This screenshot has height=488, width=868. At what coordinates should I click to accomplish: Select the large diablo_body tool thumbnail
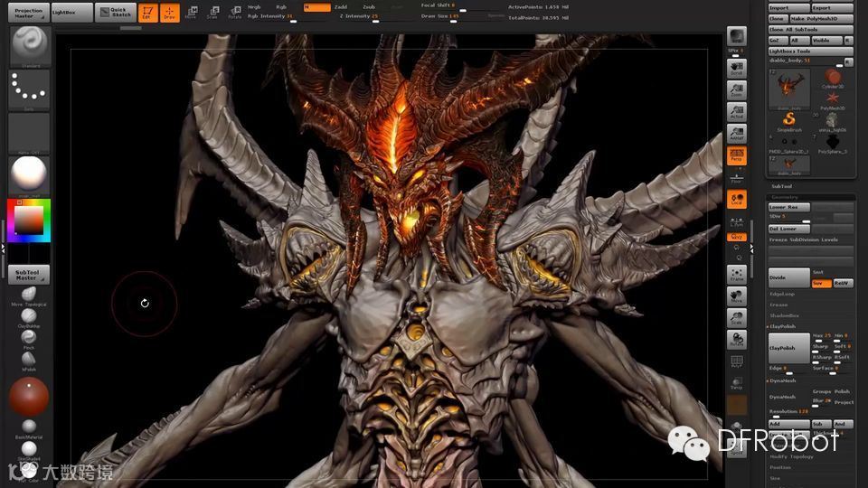point(789,89)
